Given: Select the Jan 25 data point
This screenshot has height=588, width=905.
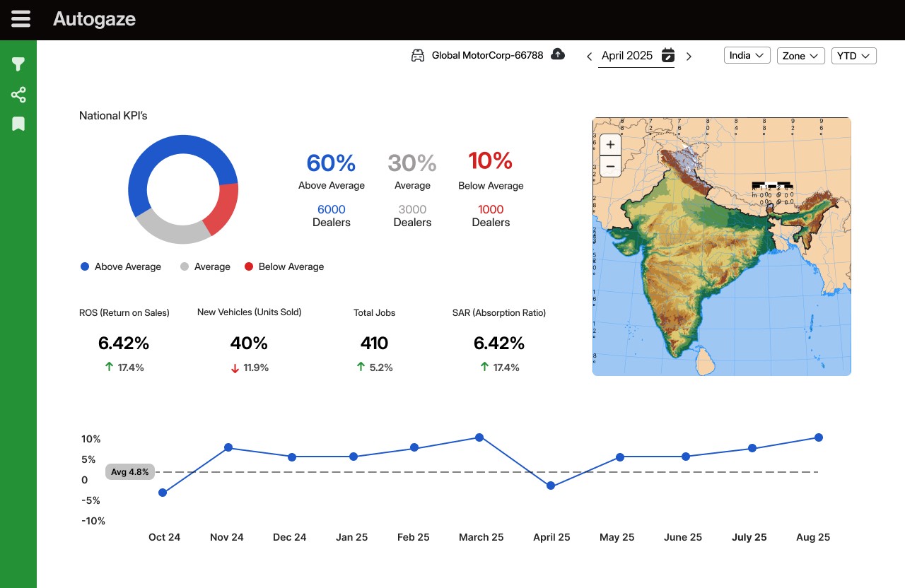Looking at the screenshot, I should tap(353, 457).
